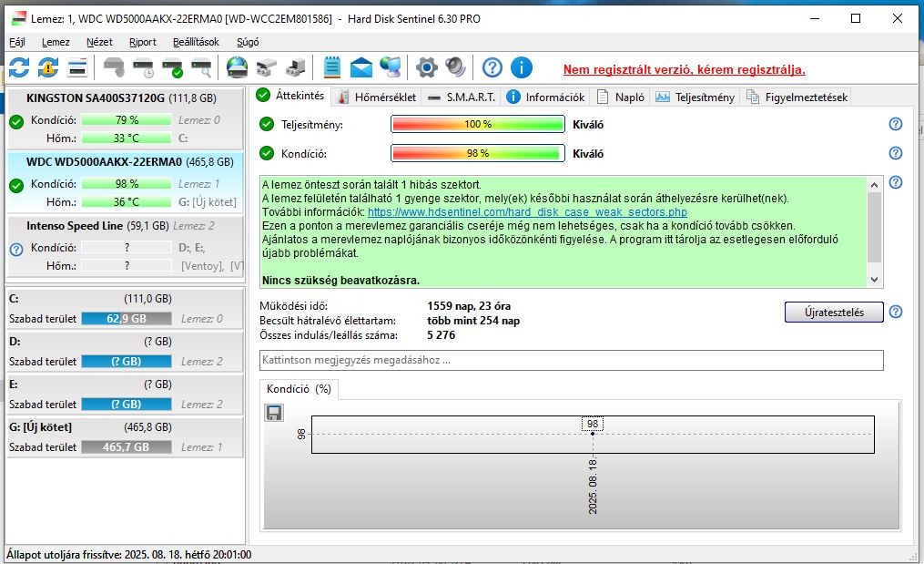
Task: Click the computer with boxes icon
Action: pyautogui.click(x=295, y=67)
